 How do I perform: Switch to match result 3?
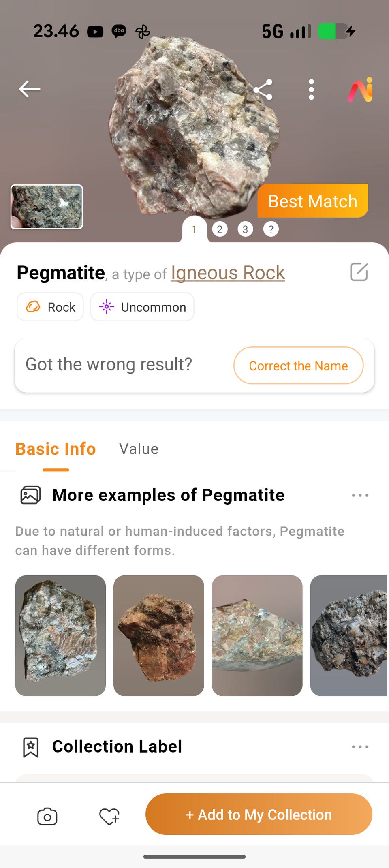point(245,229)
